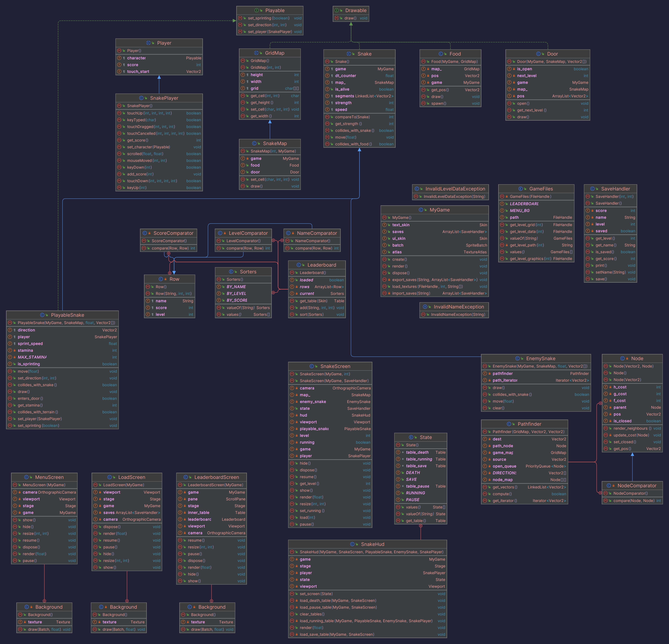Click method icon beside spawn() in Food
Viewport: 669px width, 644px height.
click(424, 103)
